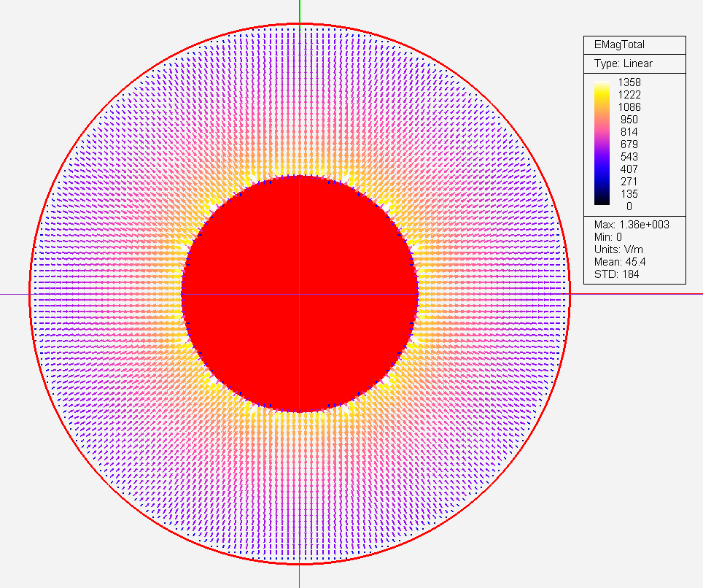Click the 543 legend value
703x588 pixels.
click(629, 157)
